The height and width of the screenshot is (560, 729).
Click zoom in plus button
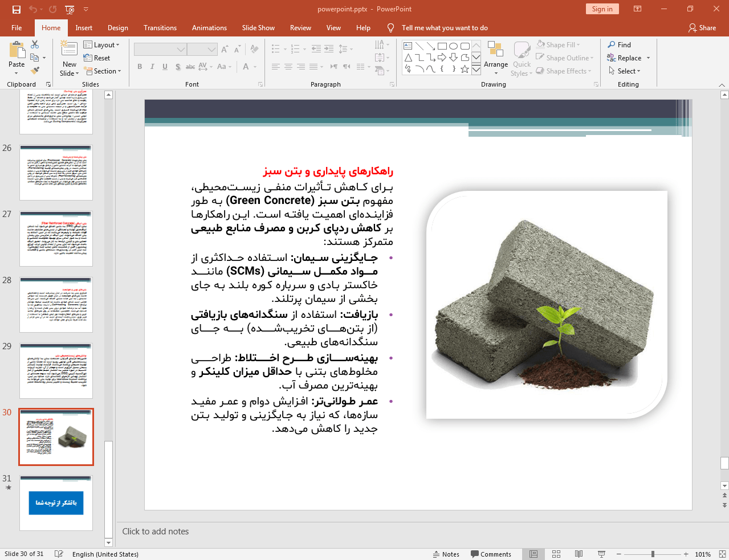point(686,554)
